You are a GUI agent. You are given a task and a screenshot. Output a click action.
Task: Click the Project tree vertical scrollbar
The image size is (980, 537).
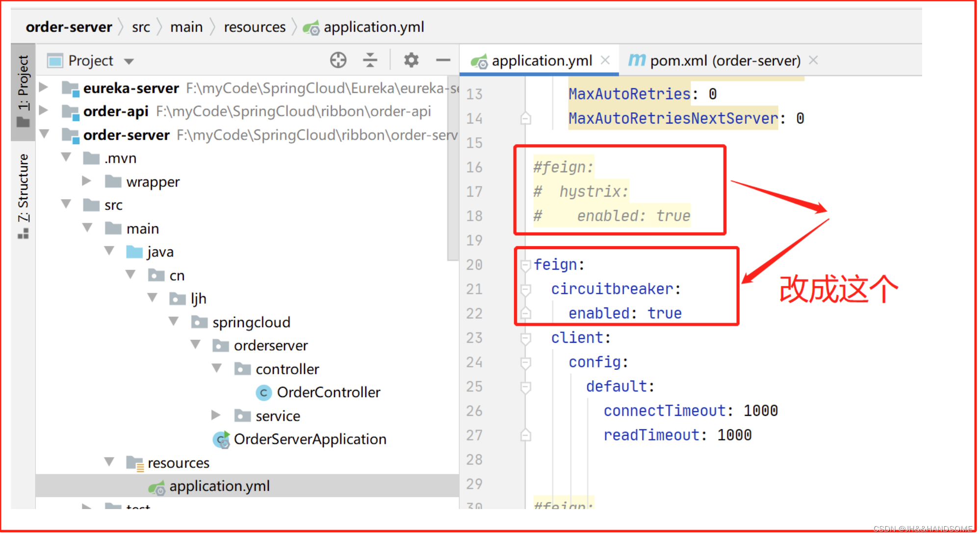(453, 169)
